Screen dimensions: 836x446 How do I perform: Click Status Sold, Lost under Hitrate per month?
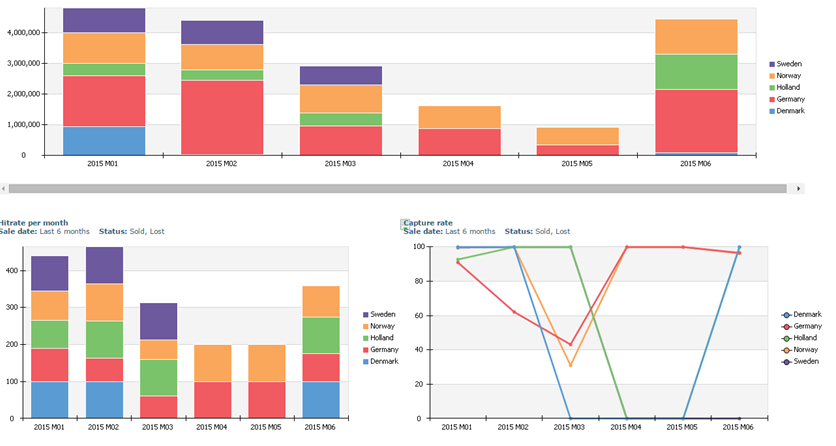tap(132, 231)
